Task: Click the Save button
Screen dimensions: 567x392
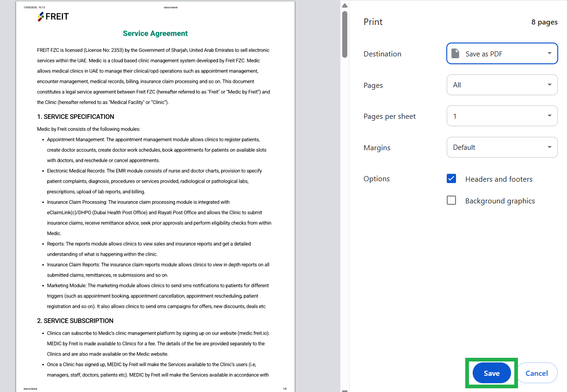Action: point(492,373)
